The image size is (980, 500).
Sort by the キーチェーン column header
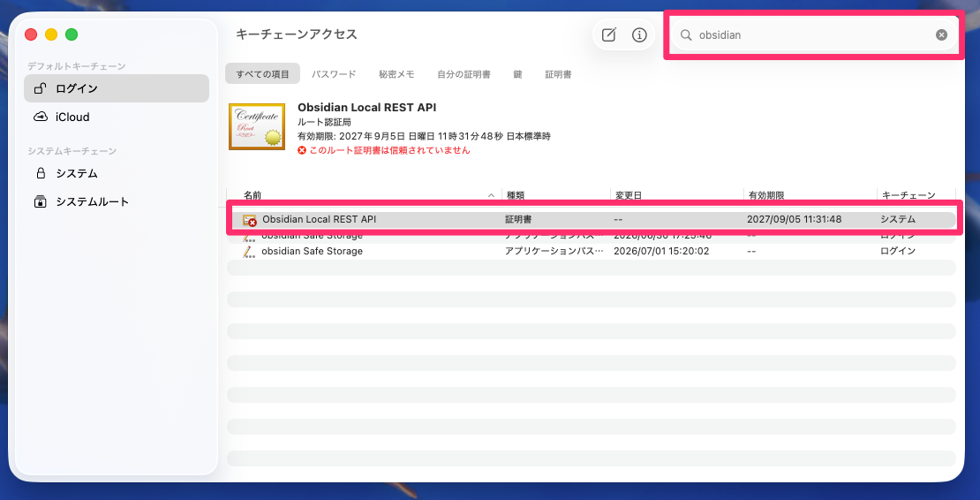coord(908,195)
